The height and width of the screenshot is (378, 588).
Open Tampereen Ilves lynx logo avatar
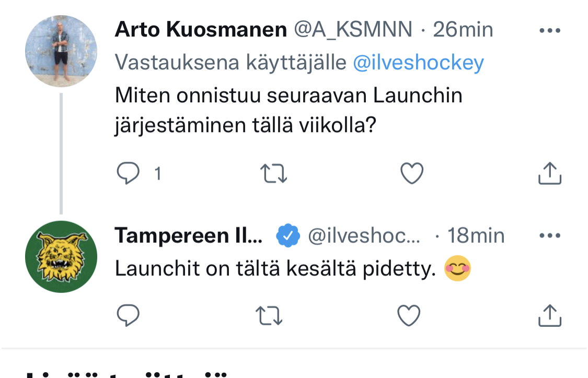coord(61,256)
